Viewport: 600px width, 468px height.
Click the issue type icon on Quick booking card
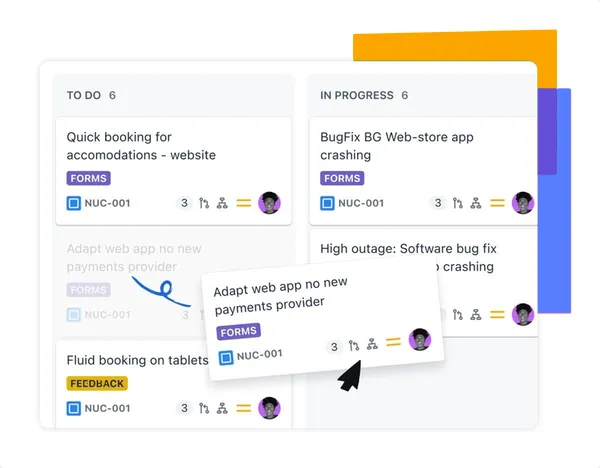pyautogui.click(x=73, y=203)
